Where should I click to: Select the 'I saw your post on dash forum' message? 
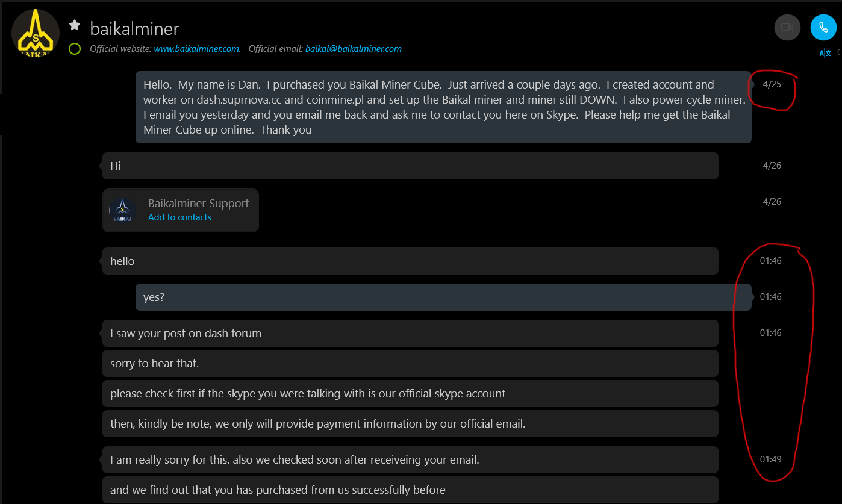click(410, 333)
